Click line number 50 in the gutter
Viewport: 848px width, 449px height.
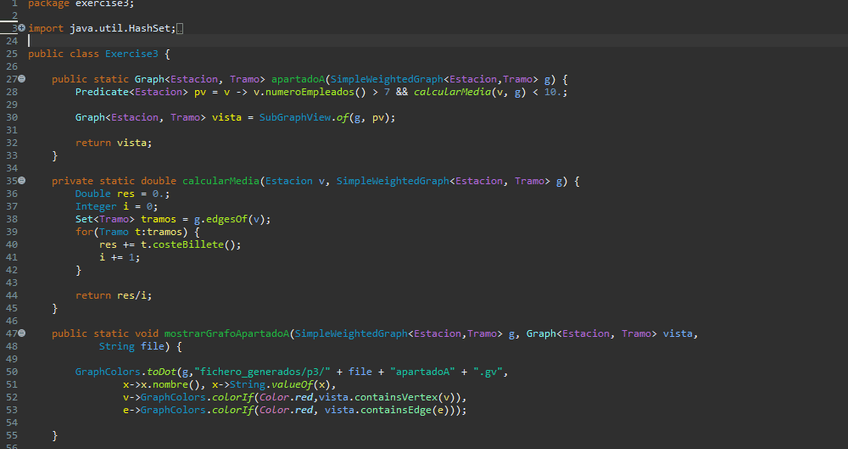point(11,372)
